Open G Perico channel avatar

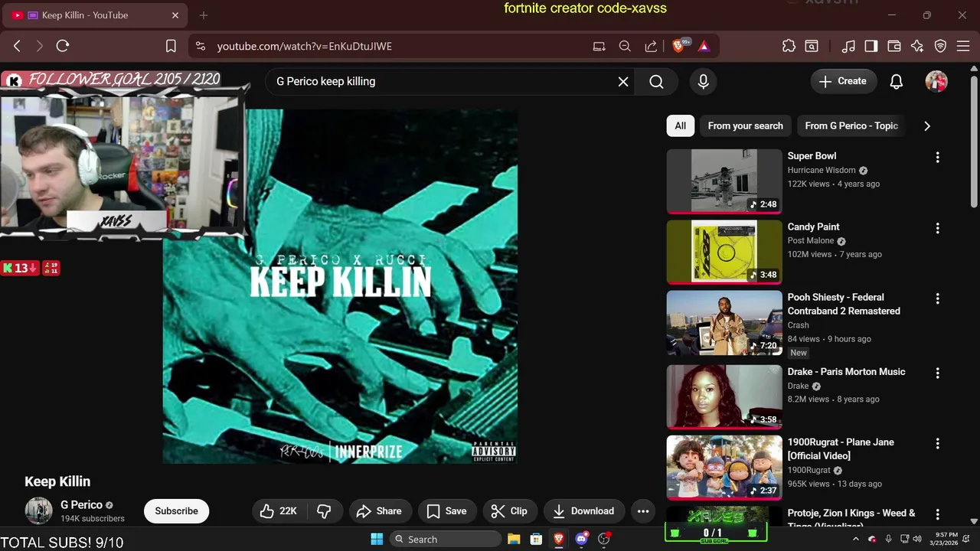[39, 511]
